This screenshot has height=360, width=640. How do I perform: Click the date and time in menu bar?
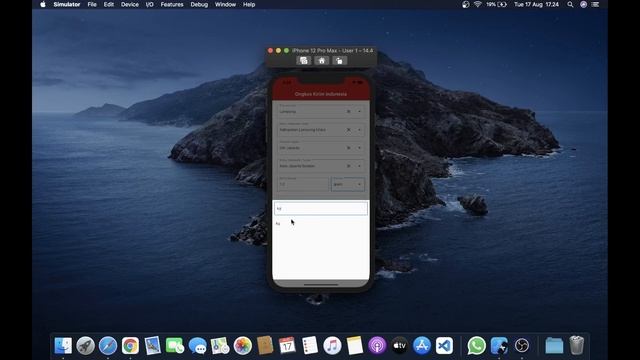click(x=536, y=4)
